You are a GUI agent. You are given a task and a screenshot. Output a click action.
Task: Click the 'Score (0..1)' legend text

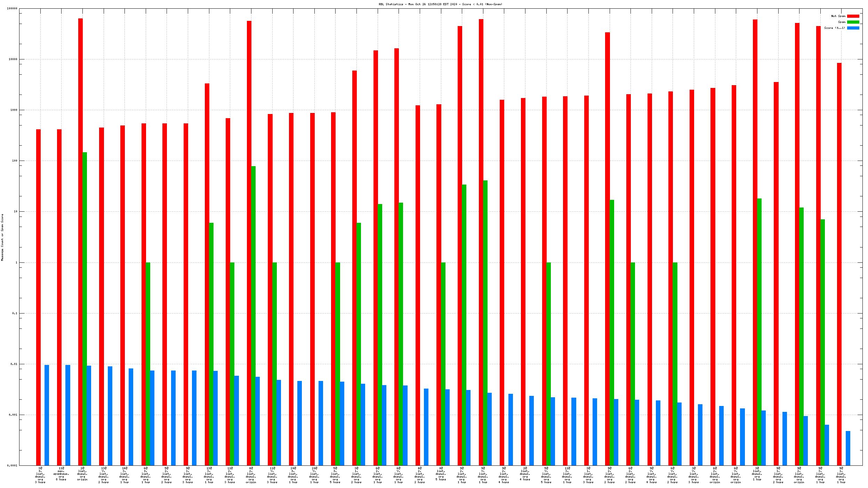[x=834, y=28]
